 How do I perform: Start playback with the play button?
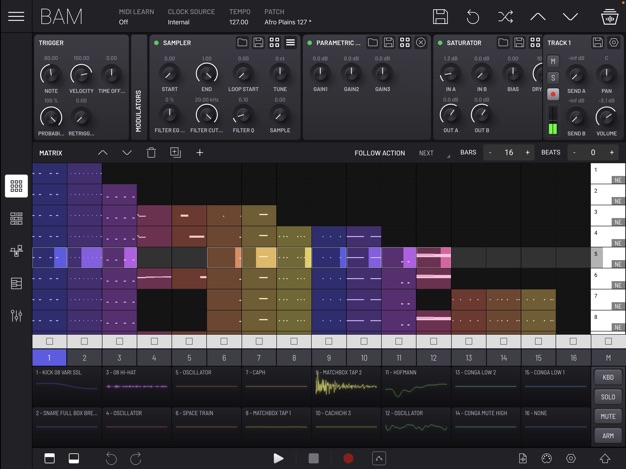(x=278, y=458)
